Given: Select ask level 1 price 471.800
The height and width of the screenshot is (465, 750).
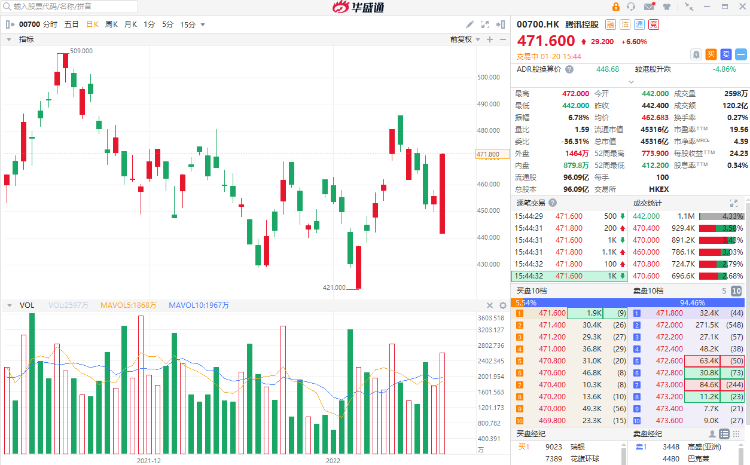Looking at the screenshot, I should click(x=669, y=313).
